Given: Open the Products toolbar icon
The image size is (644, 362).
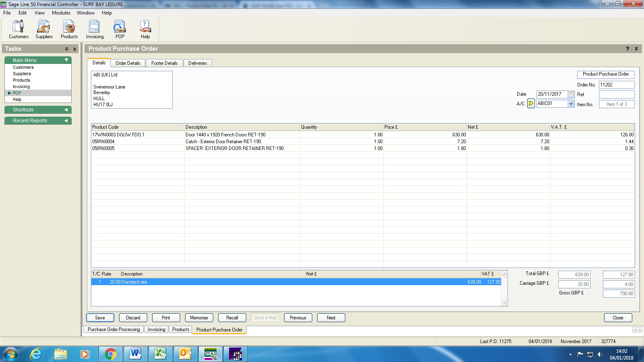Looking at the screenshot, I should (x=69, y=29).
